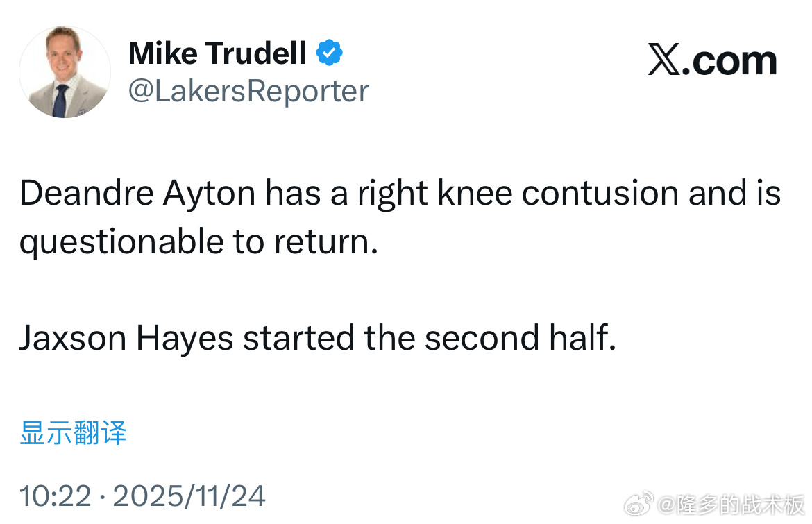Click the @隆多的战术板 watermark text
This screenshot has height=524, width=812.
pyautogui.click(x=729, y=505)
